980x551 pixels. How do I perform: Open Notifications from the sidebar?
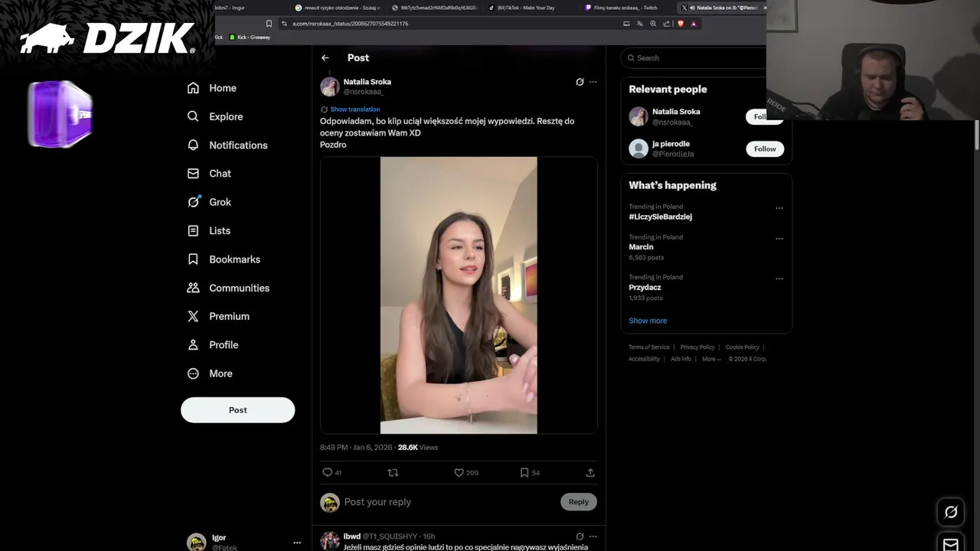click(227, 145)
